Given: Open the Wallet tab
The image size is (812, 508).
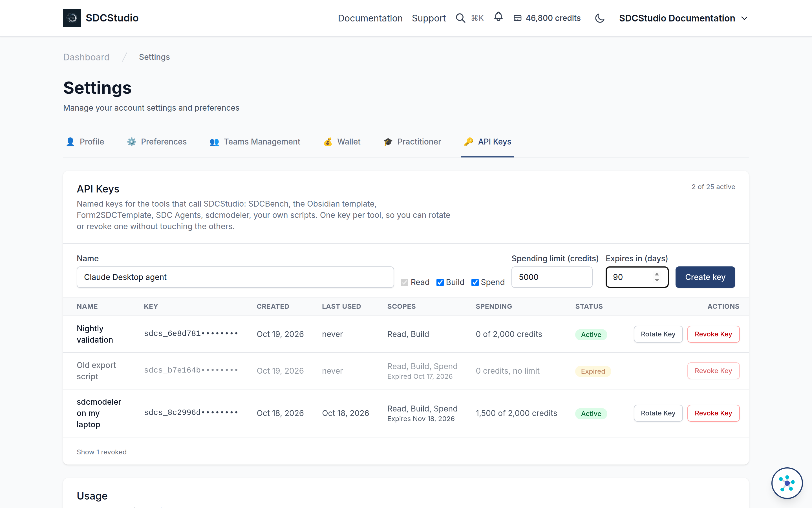Looking at the screenshot, I should point(342,142).
